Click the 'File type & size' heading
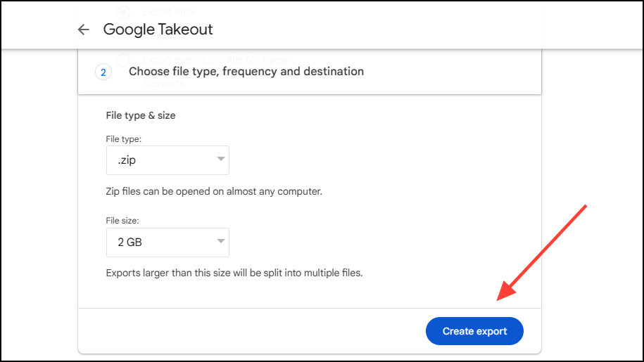 pos(141,115)
